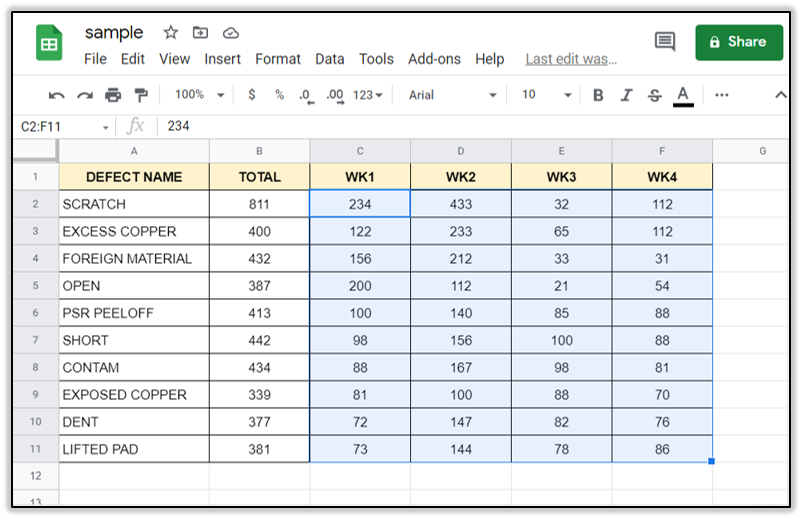
Task: Star the sample document
Action: (171, 33)
